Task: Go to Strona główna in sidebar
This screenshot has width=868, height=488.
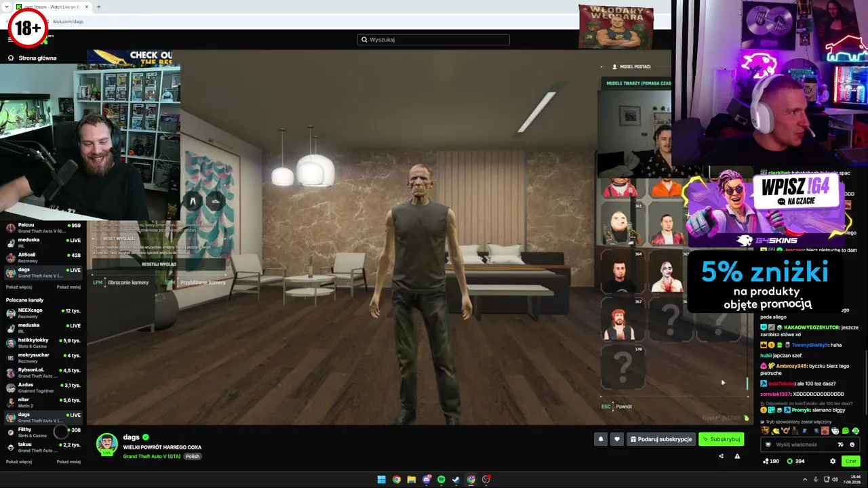Action: (x=37, y=58)
